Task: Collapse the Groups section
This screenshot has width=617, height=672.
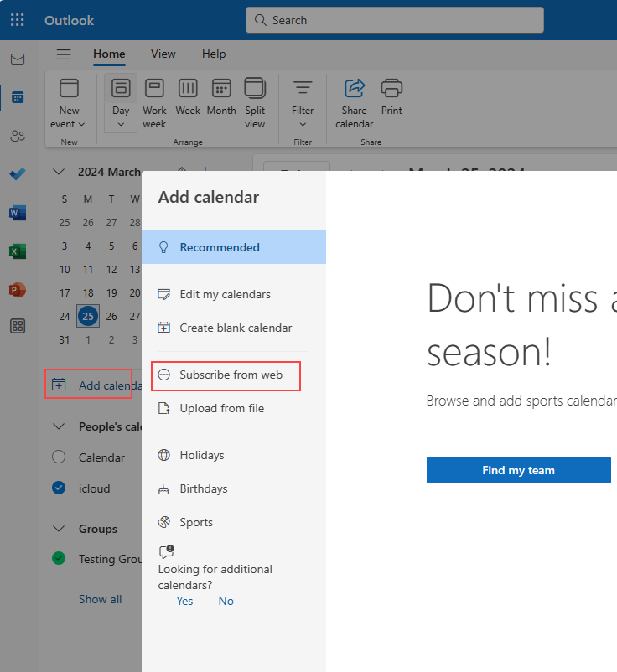Action: tap(59, 529)
